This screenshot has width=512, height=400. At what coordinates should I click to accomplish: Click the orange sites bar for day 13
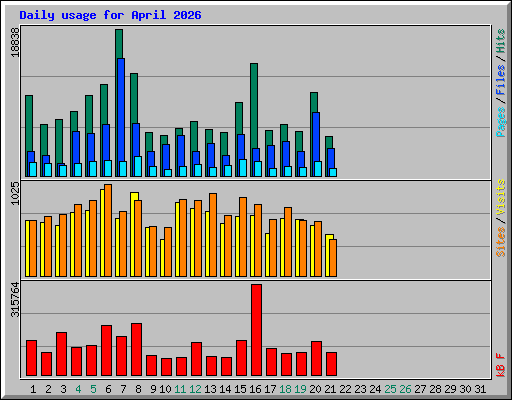point(213,235)
